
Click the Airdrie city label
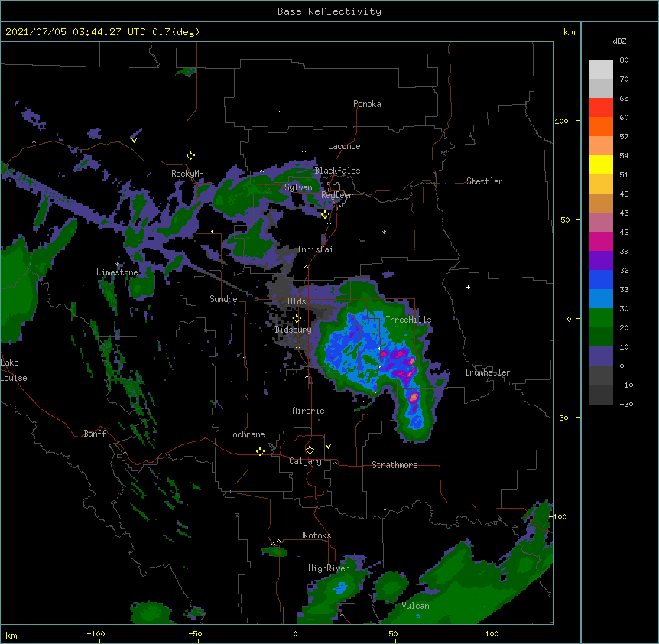[x=309, y=411]
